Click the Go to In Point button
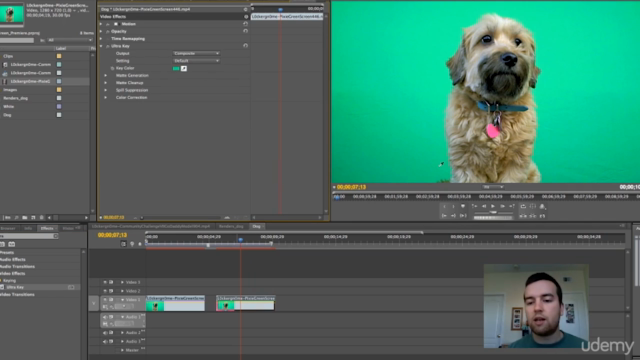This screenshot has width=640, height=360. (x=444, y=216)
